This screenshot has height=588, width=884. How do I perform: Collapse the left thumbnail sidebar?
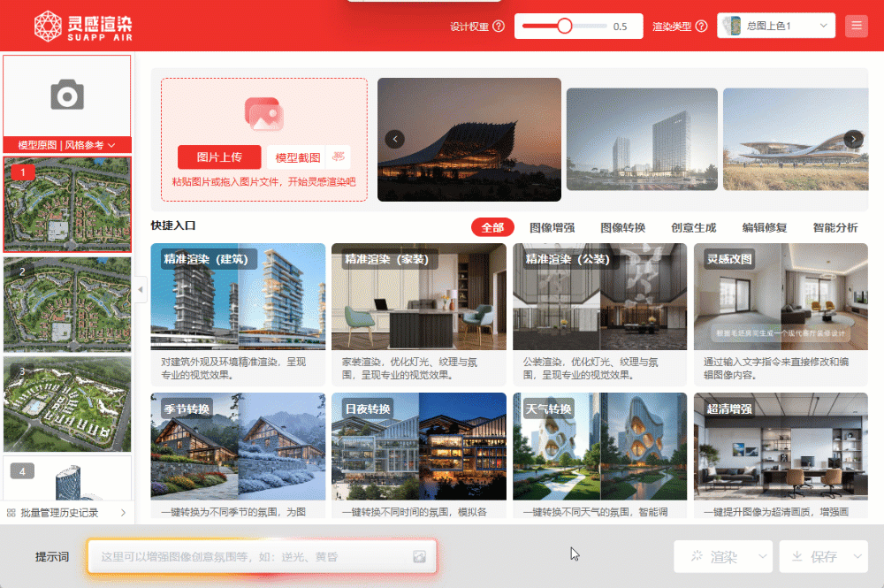140,290
